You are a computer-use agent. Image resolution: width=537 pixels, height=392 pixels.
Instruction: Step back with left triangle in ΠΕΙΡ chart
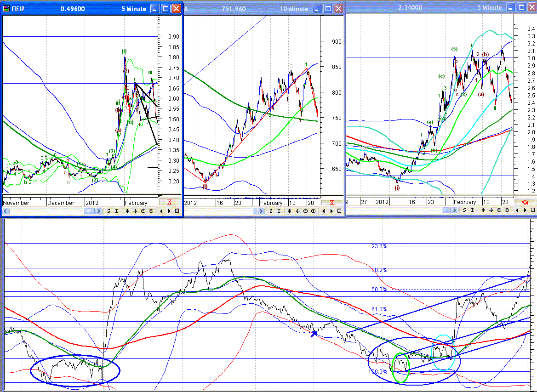click(161, 211)
